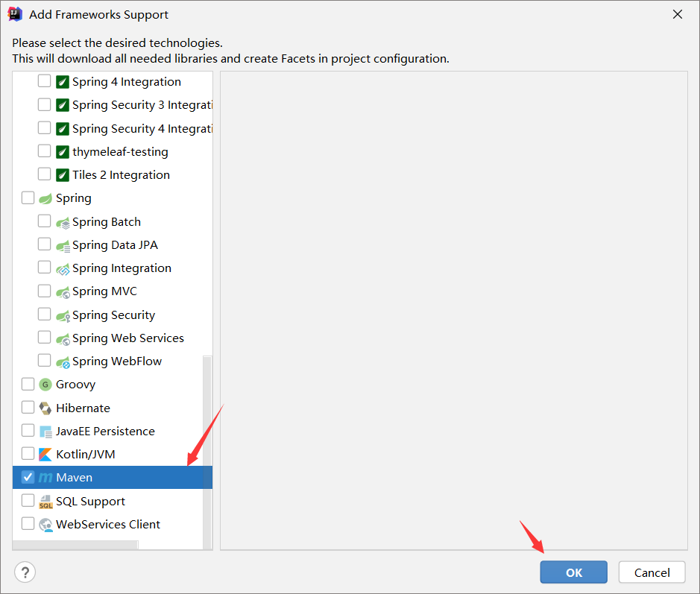Click the Spring Security 4 Integration icon

coord(63,128)
